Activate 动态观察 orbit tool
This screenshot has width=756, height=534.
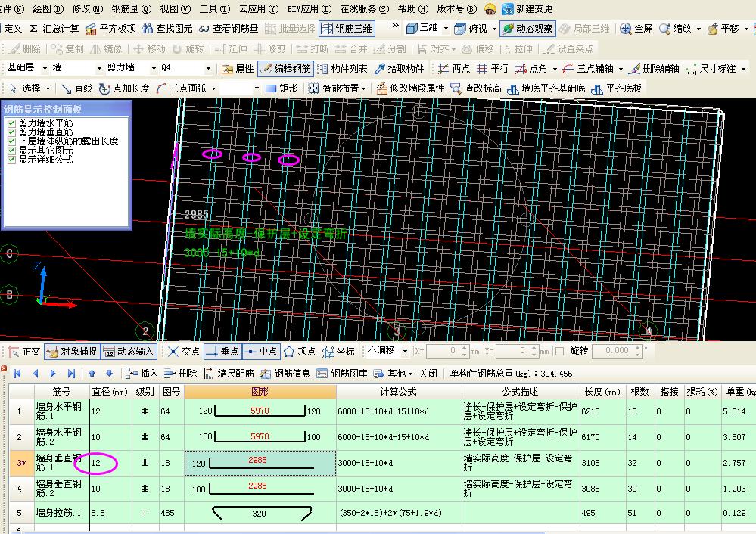click(x=527, y=29)
